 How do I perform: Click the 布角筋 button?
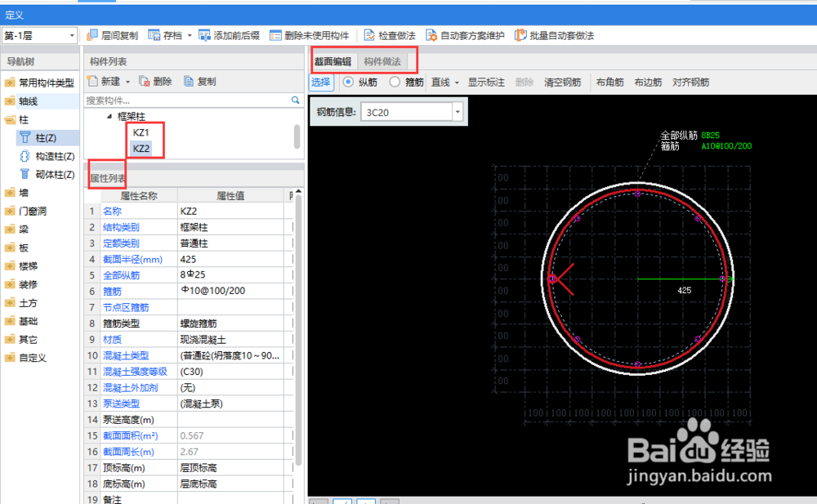click(609, 83)
